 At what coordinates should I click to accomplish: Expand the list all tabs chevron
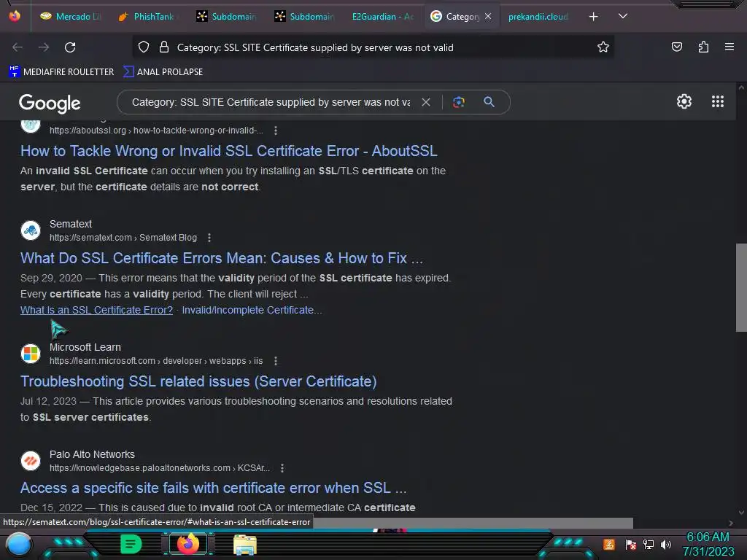click(623, 16)
